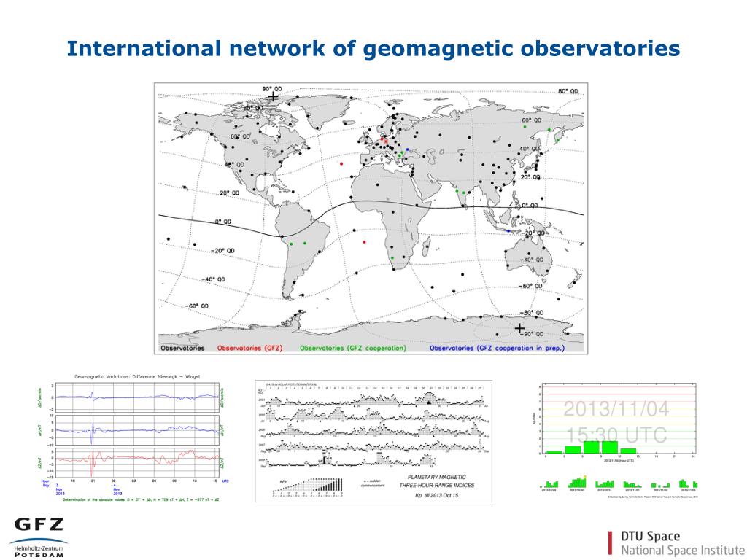This screenshot has height=560, width=747.
Task: Click the KEY legend in the Kp indices plot
Action: (x=308, y=488)
